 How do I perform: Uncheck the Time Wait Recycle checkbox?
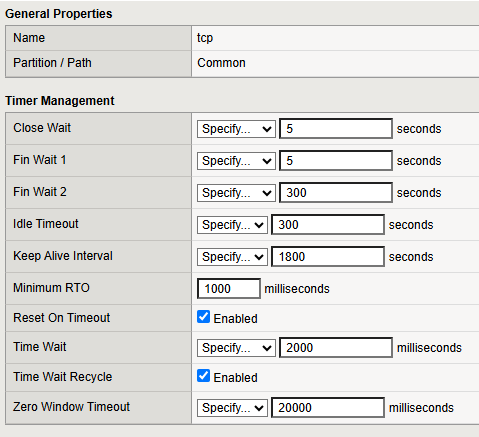tap(203, 376)
